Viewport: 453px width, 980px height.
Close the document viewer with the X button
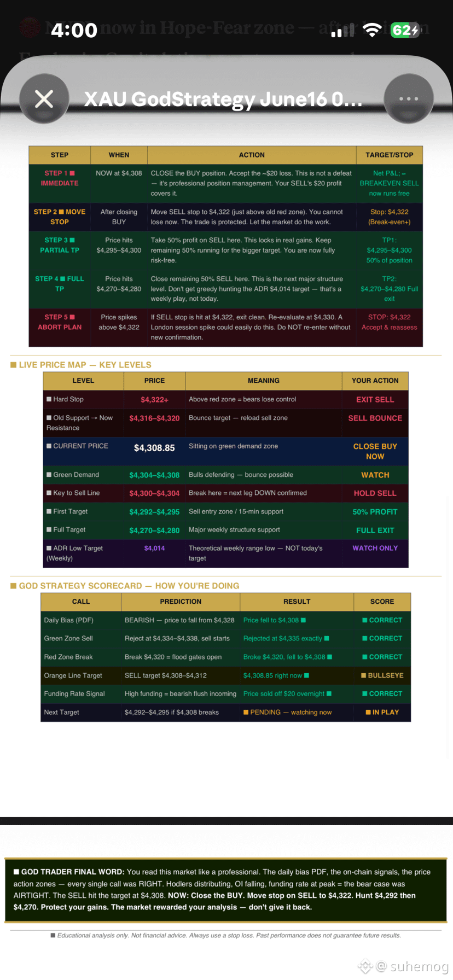click(x=44, y=99)
